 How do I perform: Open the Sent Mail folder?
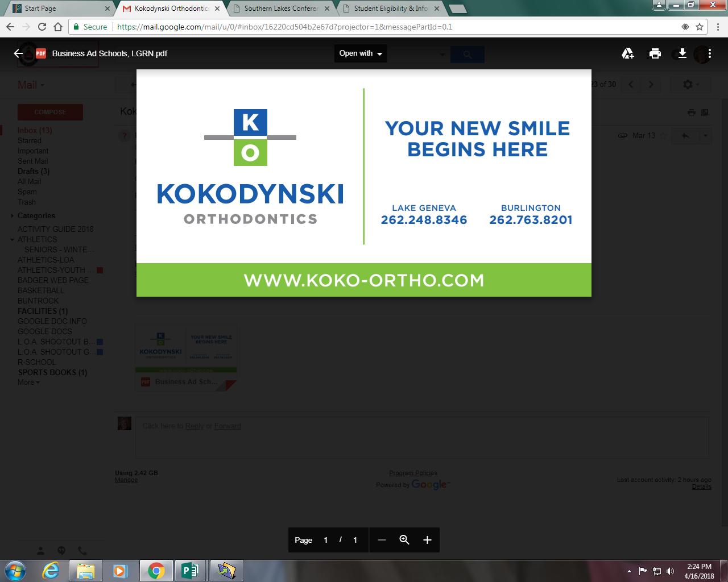click(x=33, y=161)
